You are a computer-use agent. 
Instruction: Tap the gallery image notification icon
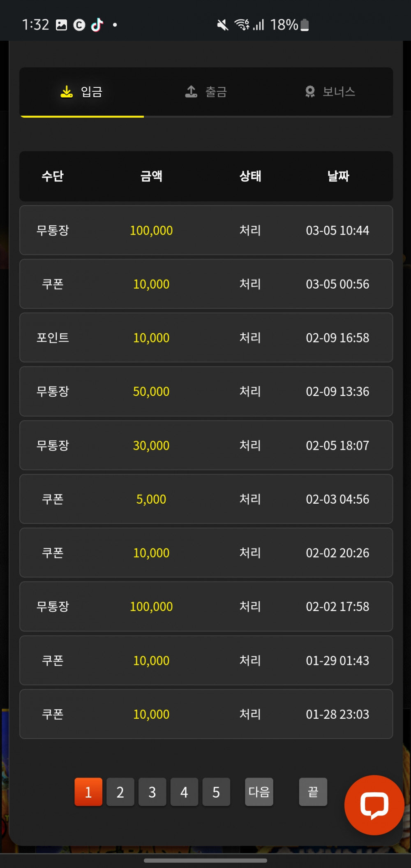coord(61,25)
